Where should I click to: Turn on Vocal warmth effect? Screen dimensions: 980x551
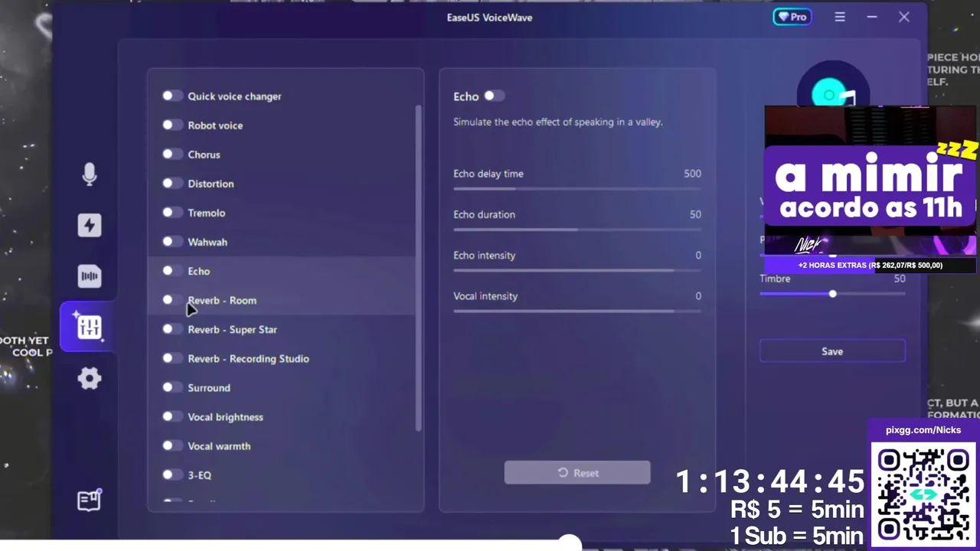tap(172, 445)
